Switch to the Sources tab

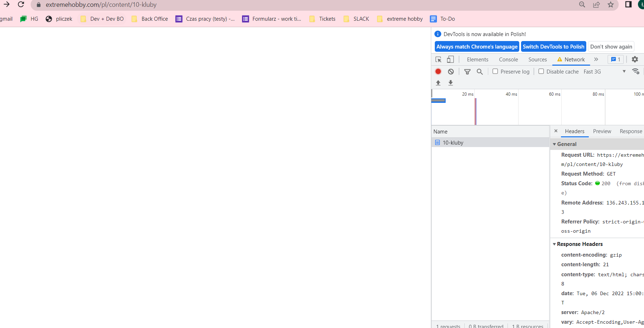coord(537,60)
